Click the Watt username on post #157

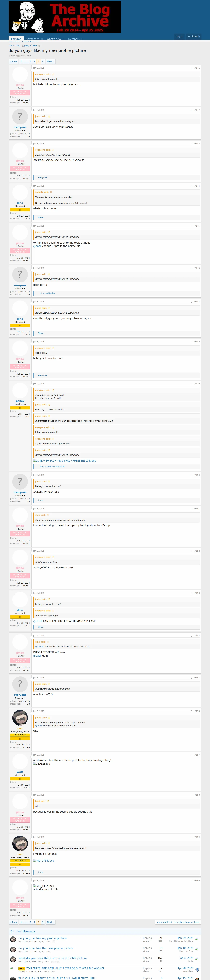pos(20,772)
